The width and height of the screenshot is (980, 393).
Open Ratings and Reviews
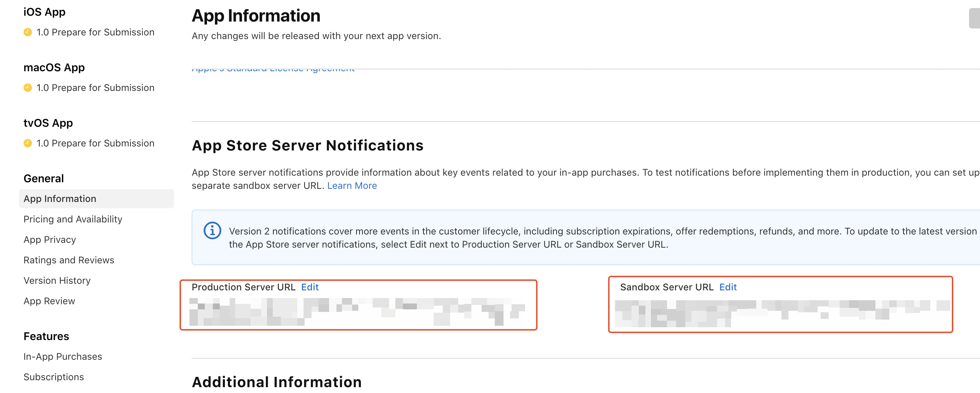coord(68,260)
